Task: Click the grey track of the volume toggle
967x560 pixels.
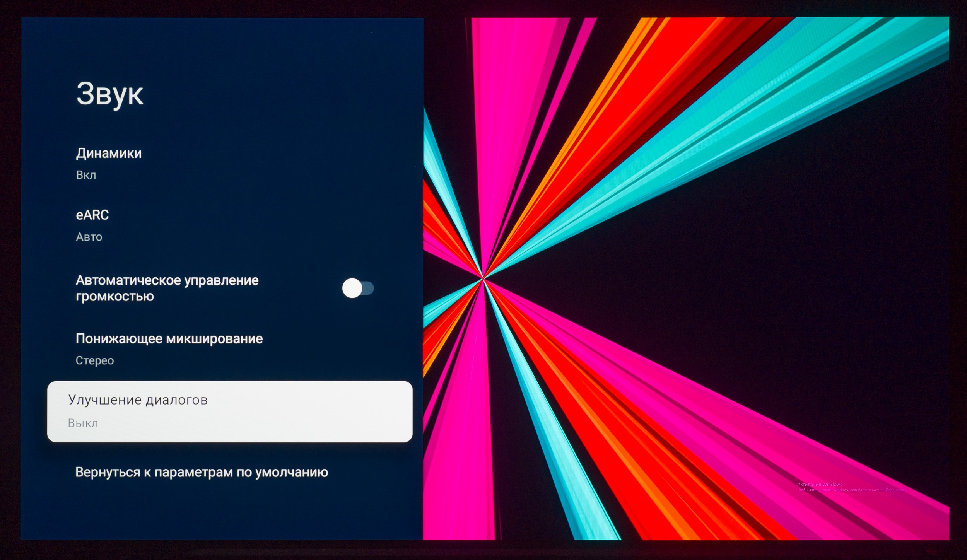Action: (x=369, y=288)
